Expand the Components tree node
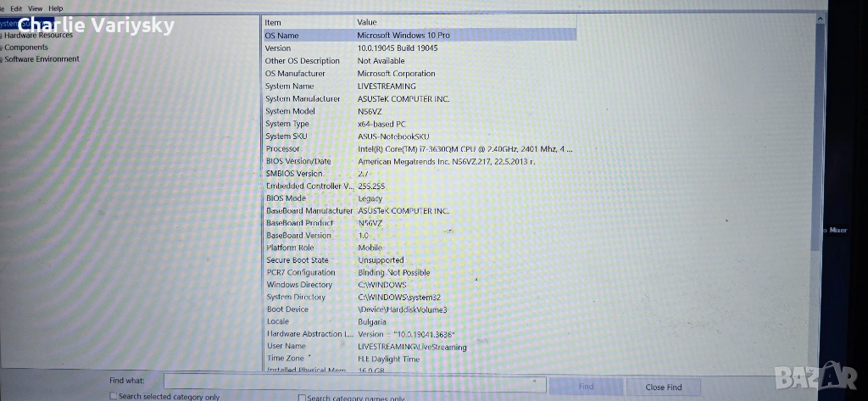 coord(2,47)
